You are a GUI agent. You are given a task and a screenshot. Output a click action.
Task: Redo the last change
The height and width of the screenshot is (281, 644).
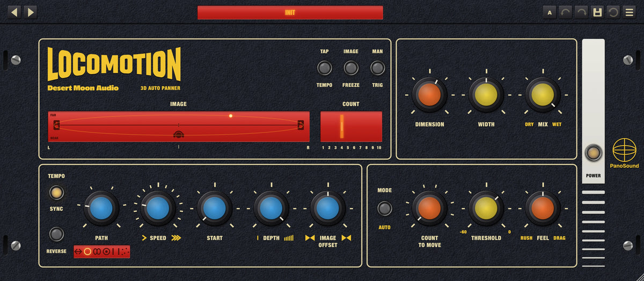[581, 12]
